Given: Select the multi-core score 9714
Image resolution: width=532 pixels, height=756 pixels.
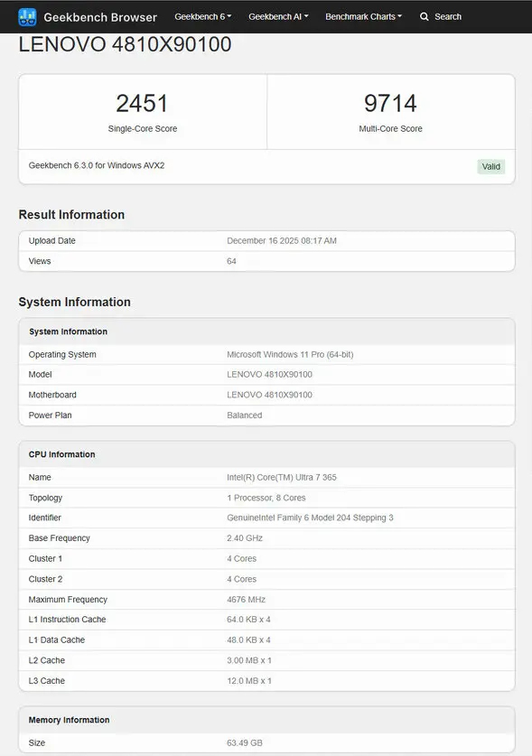Looking at the screenshot, I should coord(390,103).
